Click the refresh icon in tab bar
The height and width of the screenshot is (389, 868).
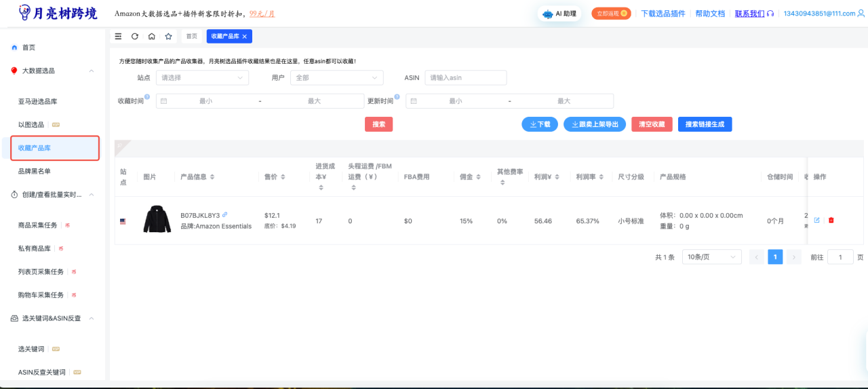point(135,36)
